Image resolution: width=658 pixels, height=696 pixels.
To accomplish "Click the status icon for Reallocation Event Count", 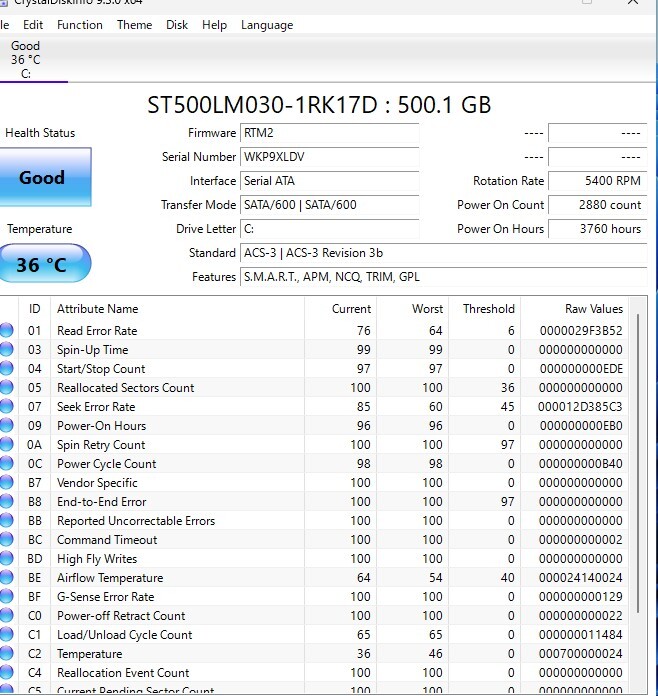I will (x=7, y=673).
